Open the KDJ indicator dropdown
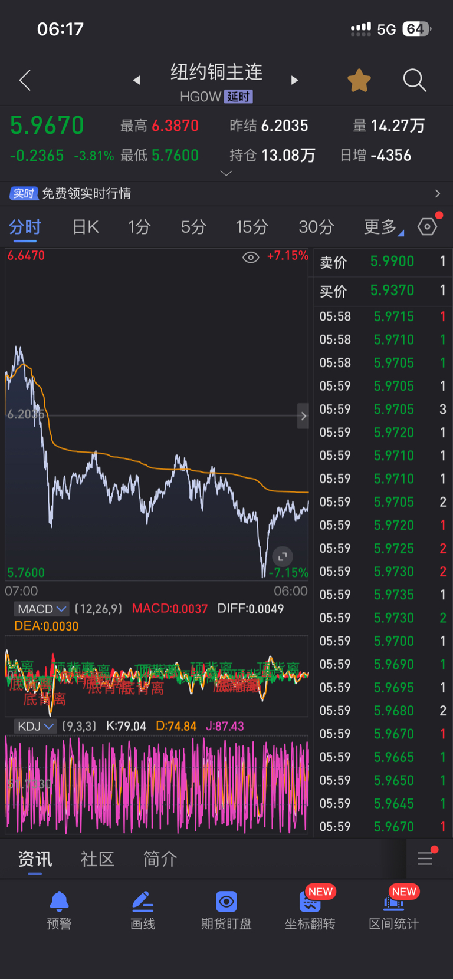The width and height of the screenshot is (453, 980). (35, 726)
